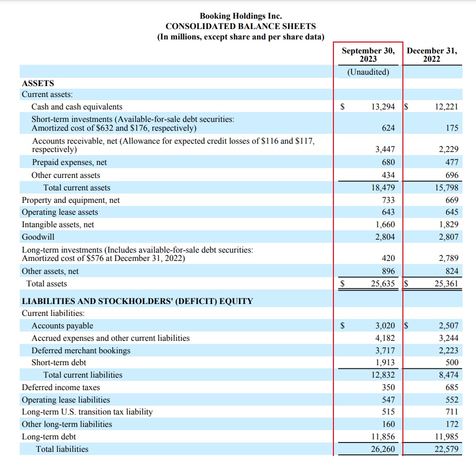Click short-term debt value 1,913
The width and height of the screenshot is (476, 456).
click(385, 363)
